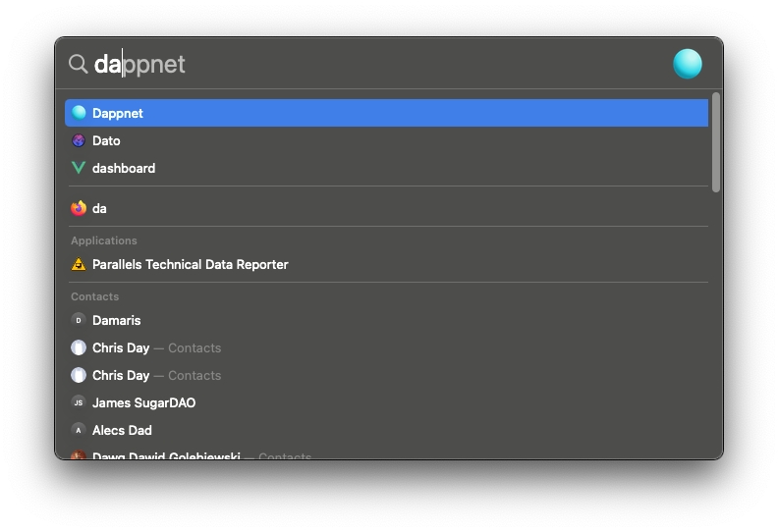778x532 pixels.
Task: Click the Alecs Dad contact avatar
Action: click(79, 430)
